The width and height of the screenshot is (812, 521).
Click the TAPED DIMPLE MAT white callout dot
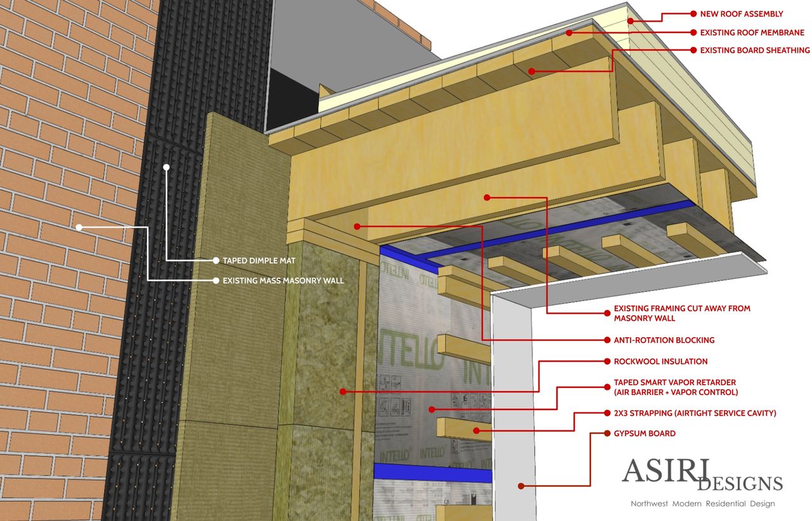click(x=216, y=260)
